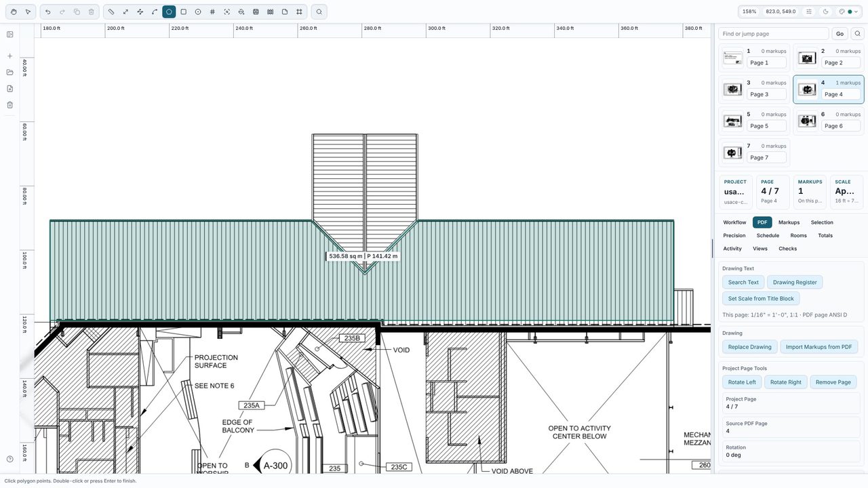Switch to the Workflow tab
Screen dimensions: 868x488
[734, 222]
